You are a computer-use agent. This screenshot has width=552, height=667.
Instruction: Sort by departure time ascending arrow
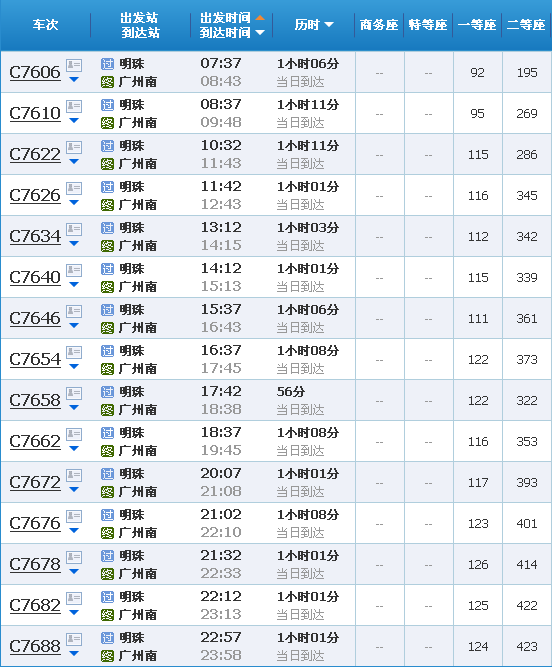(x=260, y=17)
